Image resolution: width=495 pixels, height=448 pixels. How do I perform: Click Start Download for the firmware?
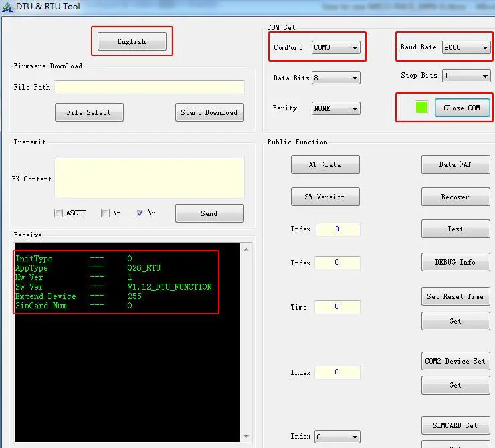point(209,112)
